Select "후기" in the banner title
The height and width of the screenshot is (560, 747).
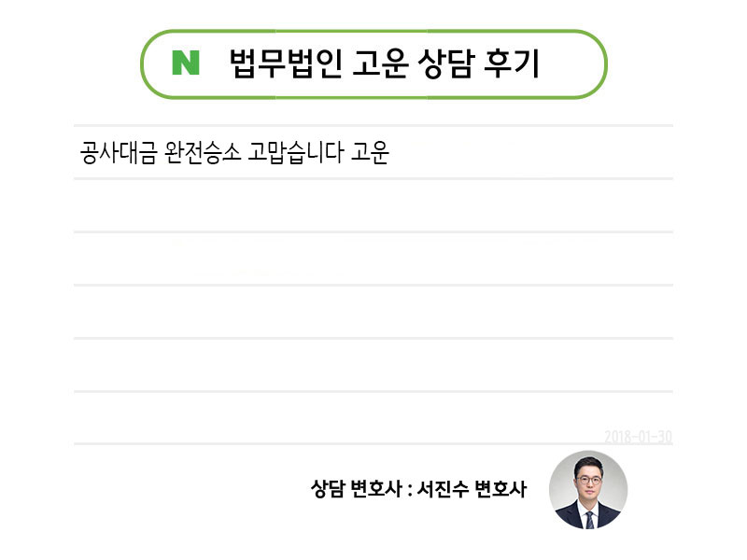point(514,63)
